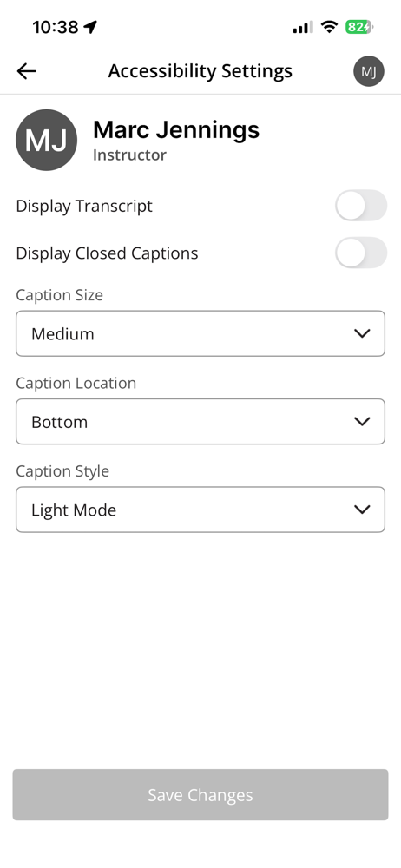The height and width of the screenshot is (868, 401).
Task: Tap the 10:38 clock in status bar
Action: (56, 27)
